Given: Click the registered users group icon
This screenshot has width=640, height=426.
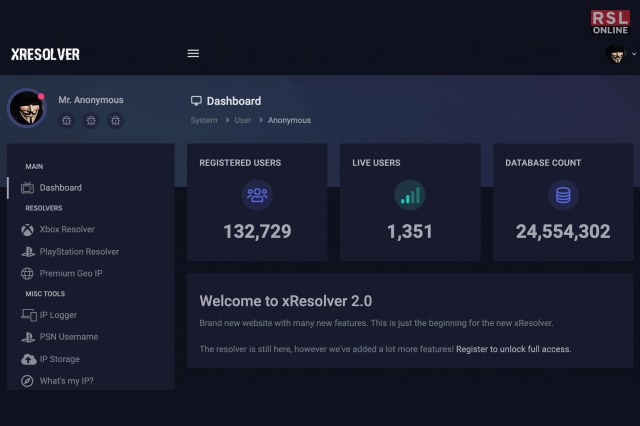Looking at the screenshot, I should 257,195.
